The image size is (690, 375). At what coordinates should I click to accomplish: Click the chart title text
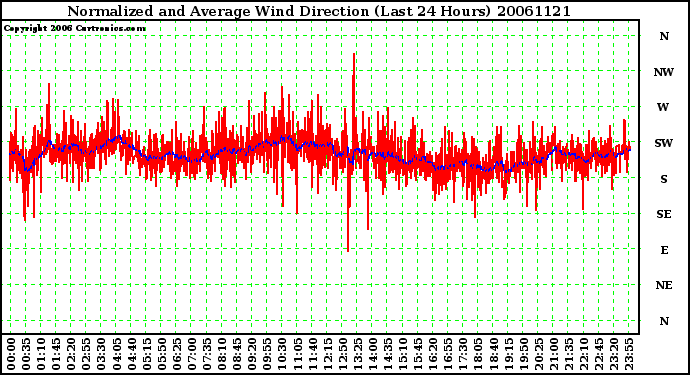pyautogui.click(x=319, y=11)
